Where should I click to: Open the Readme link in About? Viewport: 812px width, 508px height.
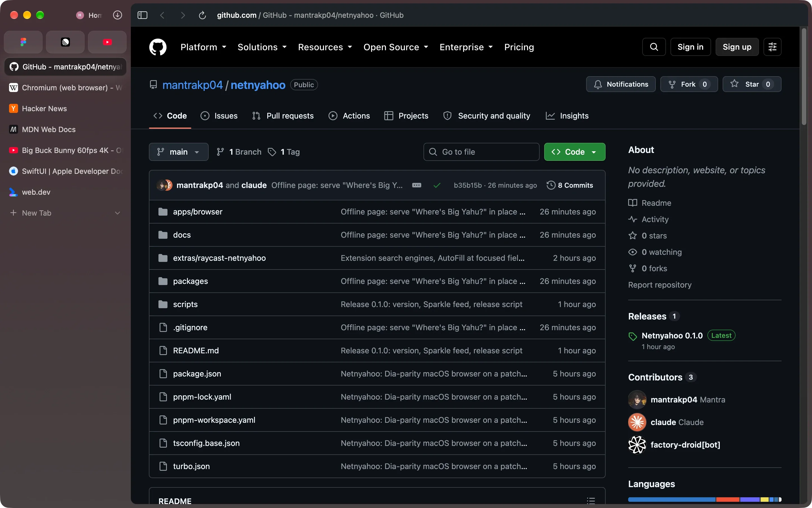650,203
